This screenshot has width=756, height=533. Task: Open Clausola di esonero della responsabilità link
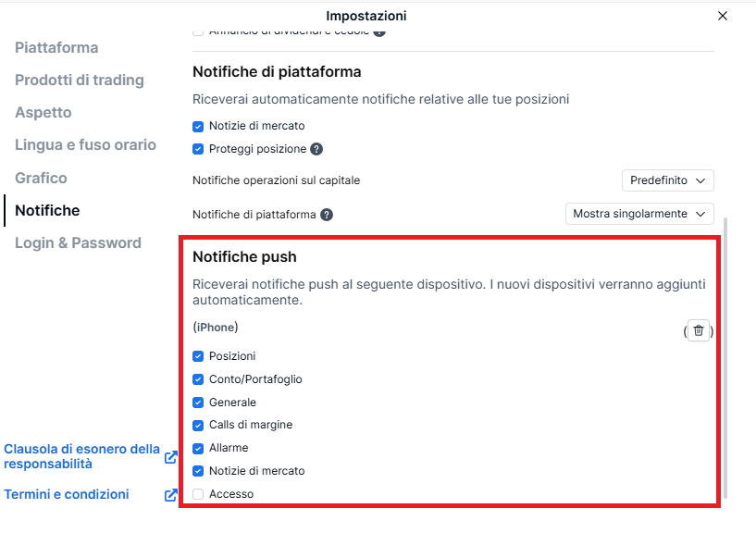pos(81,456)
